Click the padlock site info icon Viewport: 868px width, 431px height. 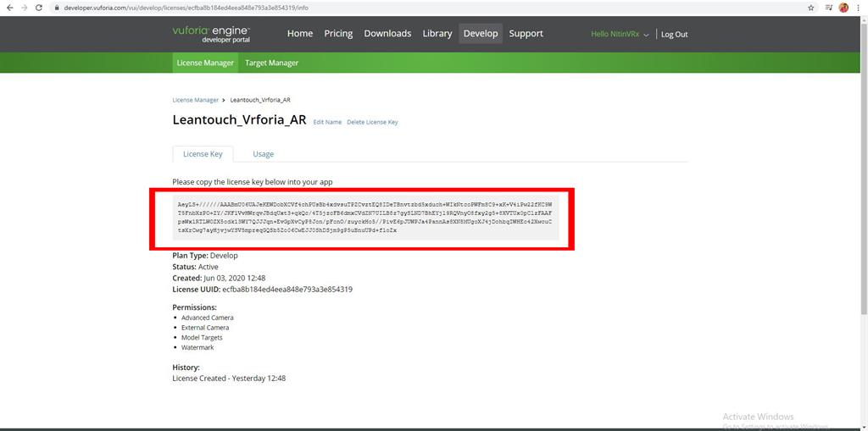[57, 8]
